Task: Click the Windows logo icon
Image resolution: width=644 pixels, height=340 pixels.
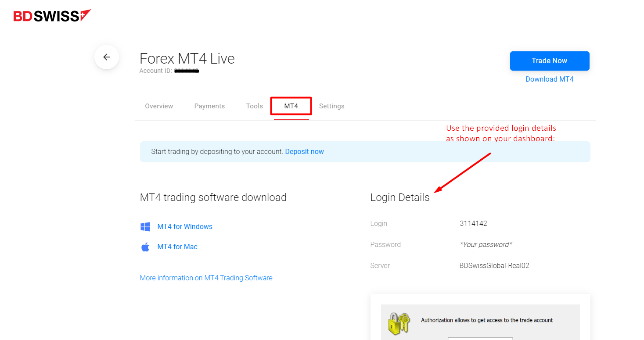Action: (x=145, y=227)
